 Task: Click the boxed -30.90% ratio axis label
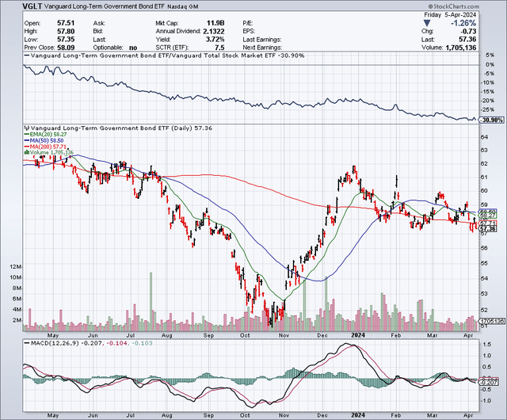coord(491,120)
